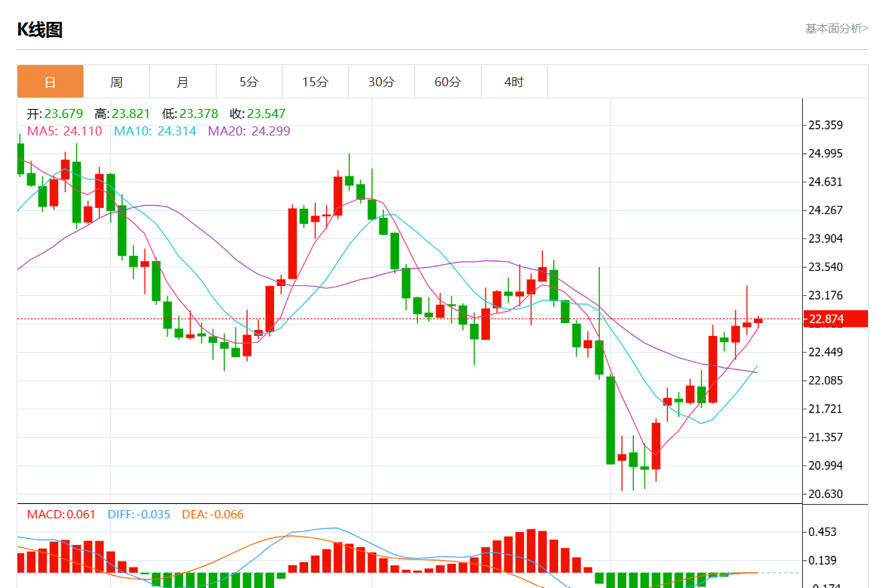Click the 20.630 price axis label

(x=825, y=494)
